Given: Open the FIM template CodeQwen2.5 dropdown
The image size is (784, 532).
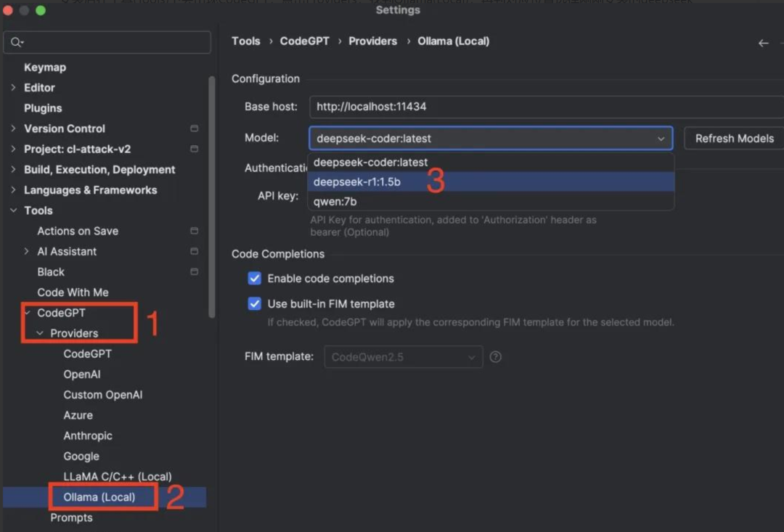Looking at the screenshot, I should 403,357.
